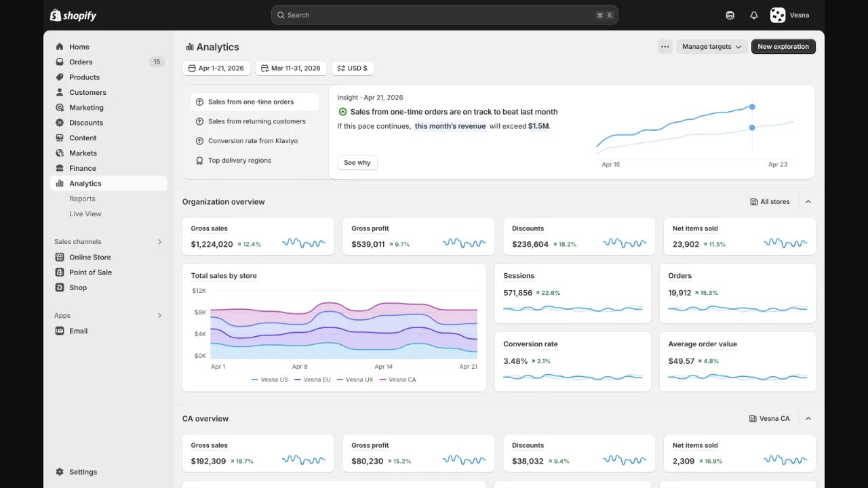
Task: Click the Net items sold sparkline in Organization overview
Action: [x=785, y=243]
